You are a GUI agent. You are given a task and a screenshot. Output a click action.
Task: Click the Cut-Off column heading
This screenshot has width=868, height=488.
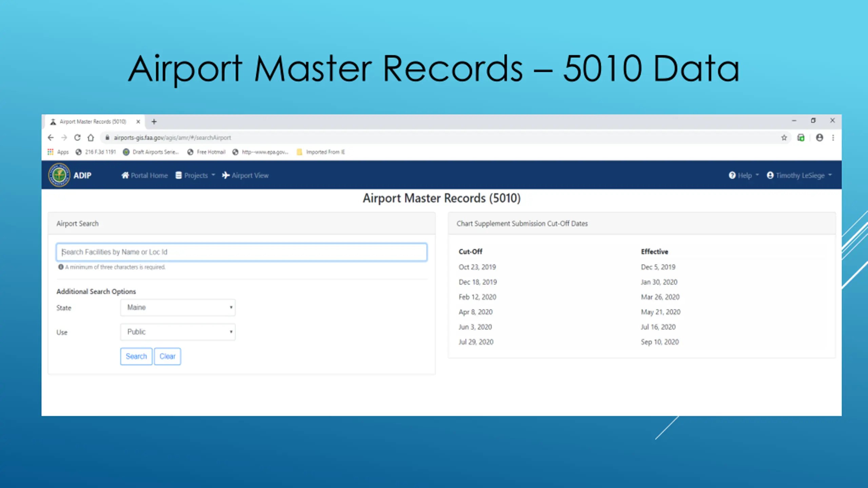(470, 251)
